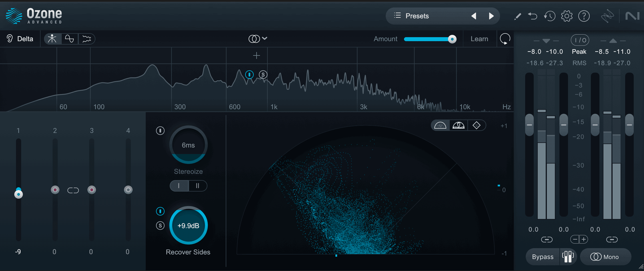The image size is (644, 271).
Task: Adjust the Amount slider handle
Action: point(452,39)
